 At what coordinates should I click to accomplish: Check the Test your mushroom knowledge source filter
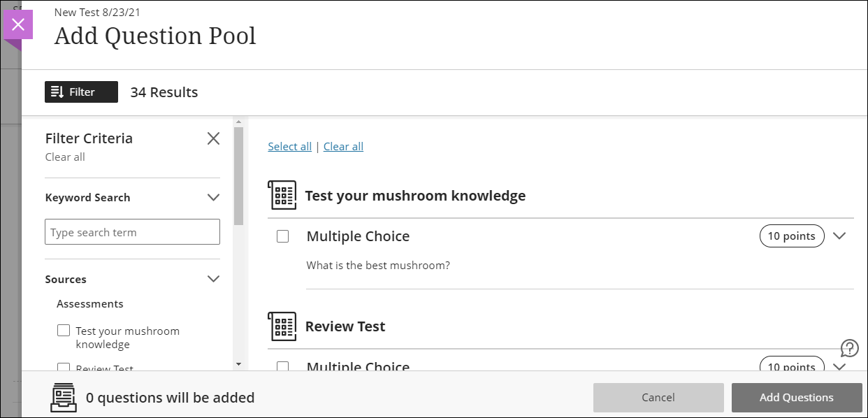(64, 330)
